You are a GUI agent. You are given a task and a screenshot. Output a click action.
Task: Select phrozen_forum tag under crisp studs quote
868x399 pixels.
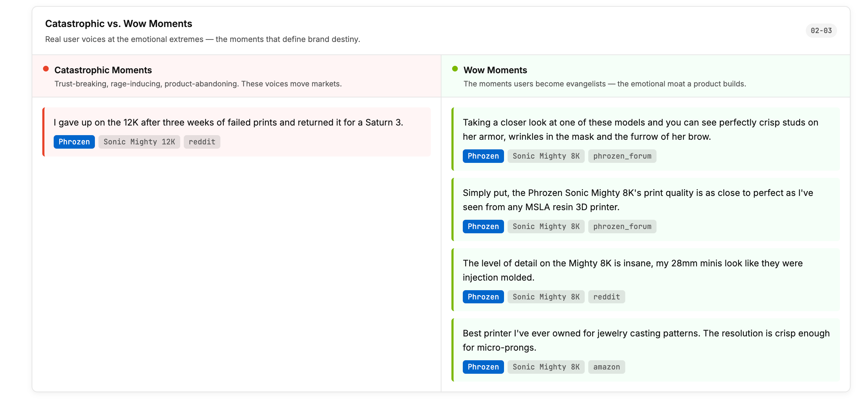[x=622, y=156]
